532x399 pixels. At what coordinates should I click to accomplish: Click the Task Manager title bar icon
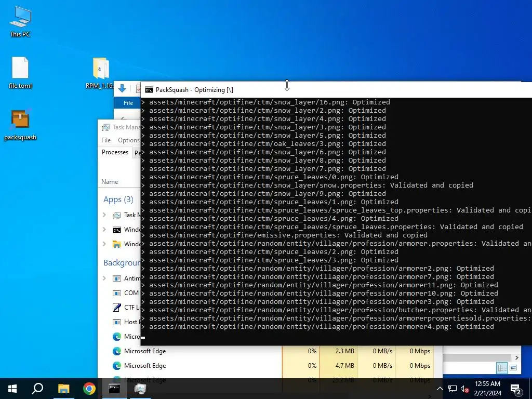[x=106, y=127]
